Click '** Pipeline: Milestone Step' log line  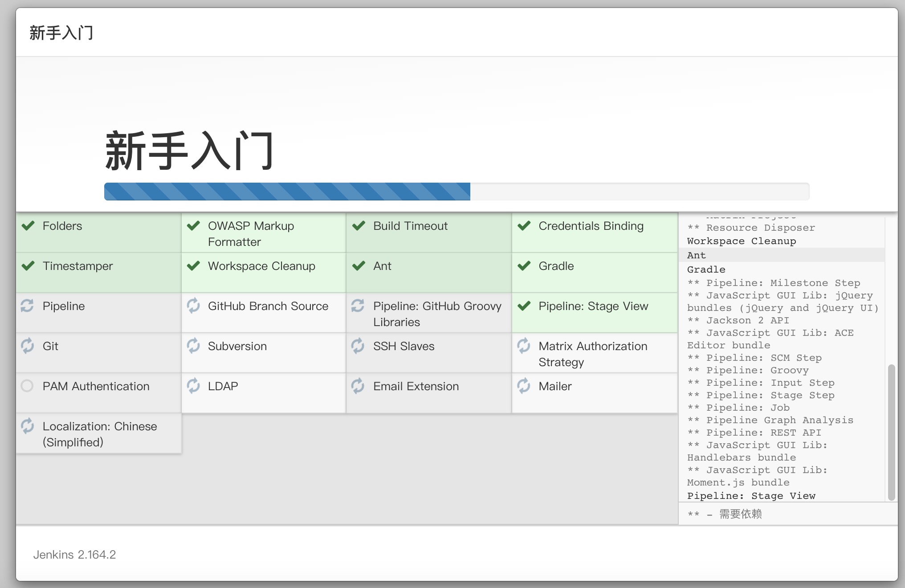[x=774, y=283]
